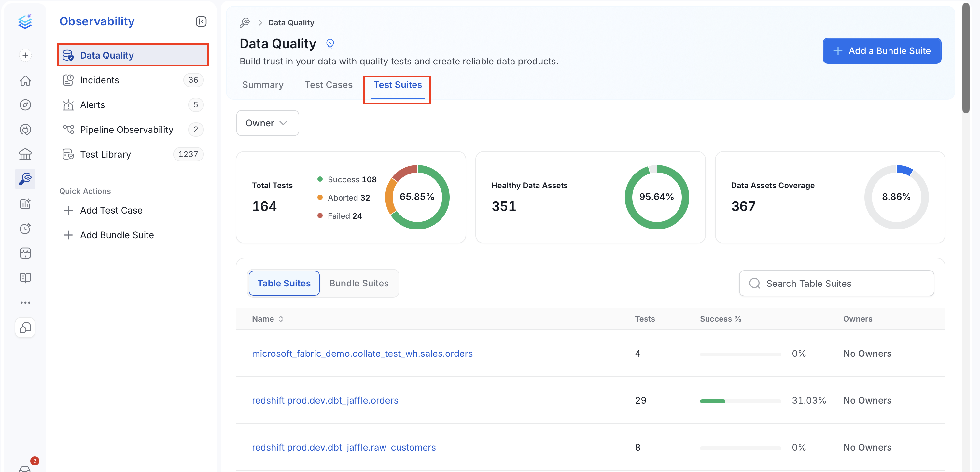Open redshift prod.dev.dbt_jaffle.orders link
The height and width of the screenshot is (472, 980).
point(325,400)
